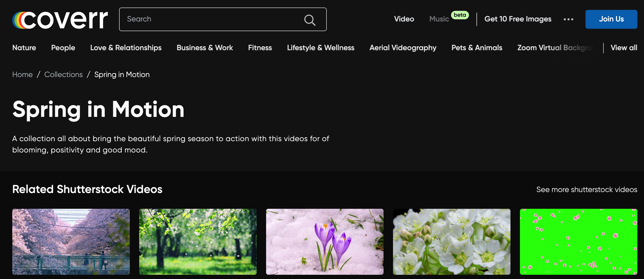Screen dimensions: 644x279
Task: Open the green screen falling petals video
Action: click(x=578, y=242)
